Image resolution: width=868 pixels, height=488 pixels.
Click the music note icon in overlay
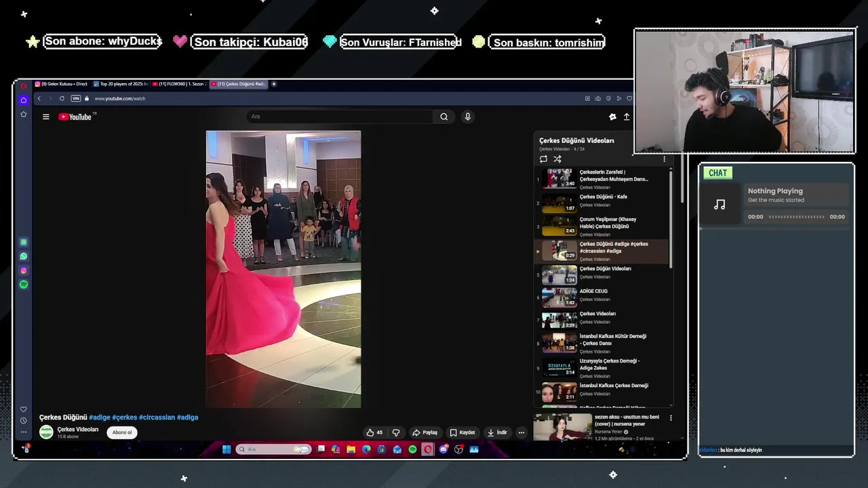719,204
